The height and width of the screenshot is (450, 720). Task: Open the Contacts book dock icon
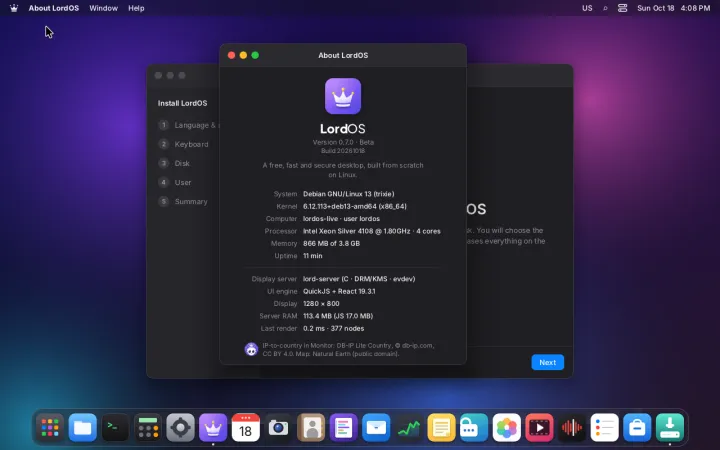point(311,428)
